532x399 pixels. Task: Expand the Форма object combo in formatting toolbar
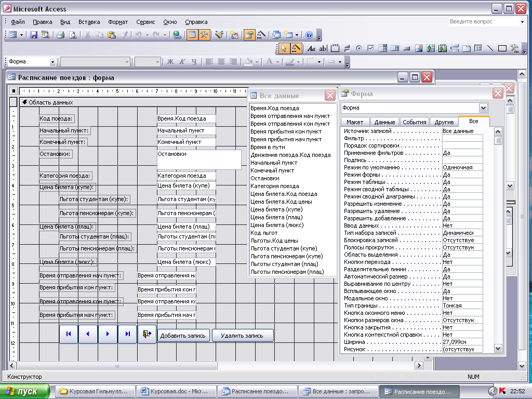52,62
